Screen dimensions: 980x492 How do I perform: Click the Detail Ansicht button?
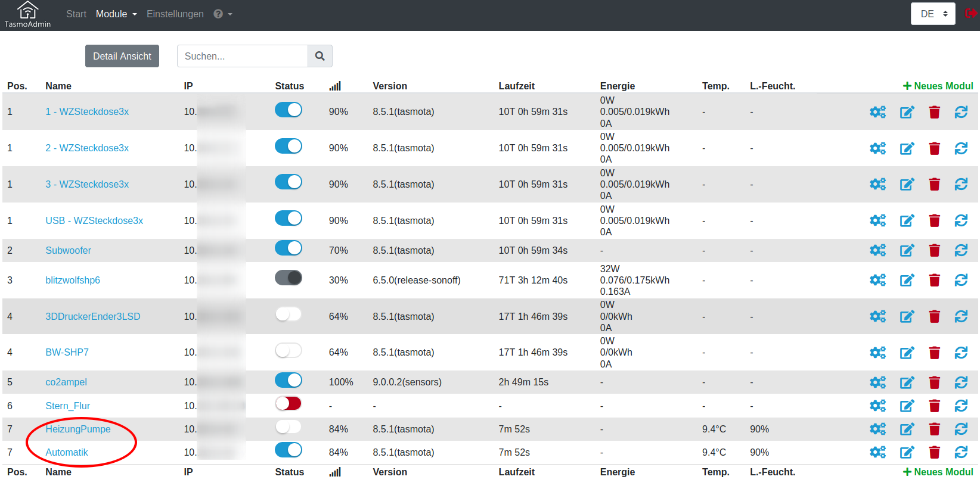click(122, 56)
